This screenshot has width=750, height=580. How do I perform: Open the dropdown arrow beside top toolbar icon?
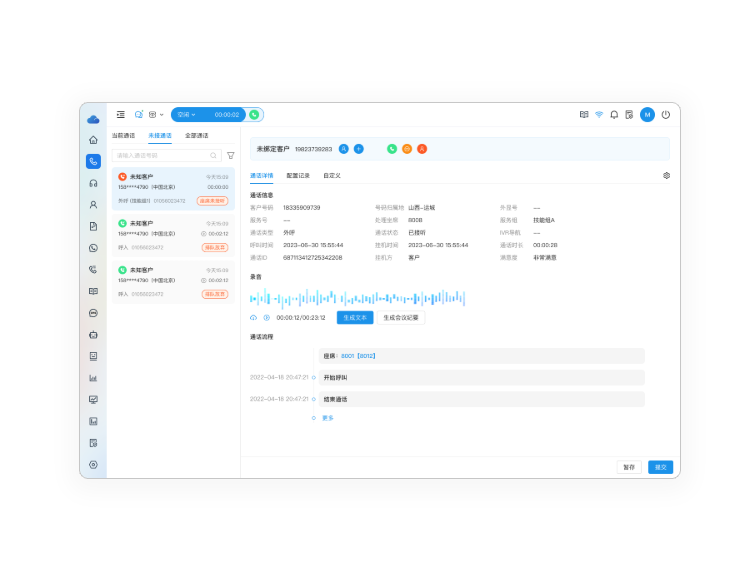162,115
